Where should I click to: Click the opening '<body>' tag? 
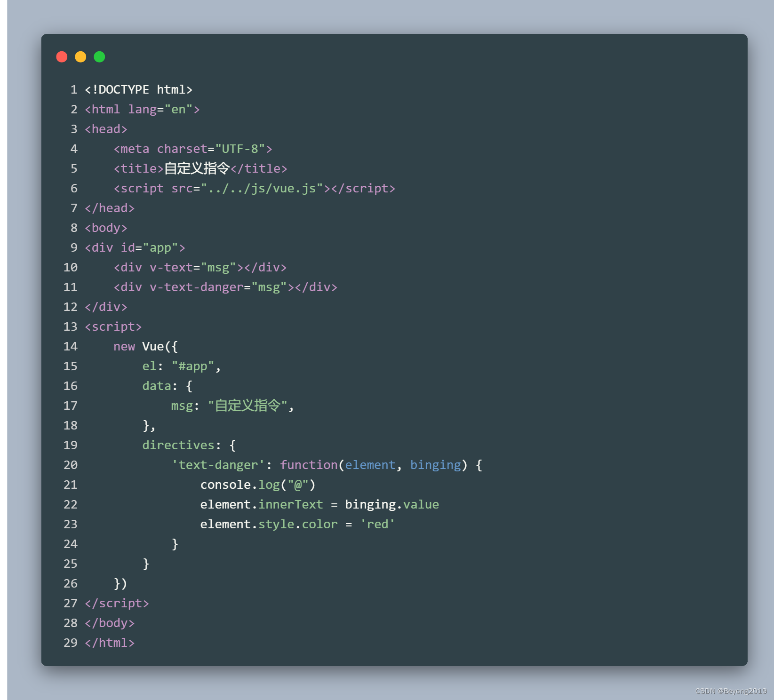pos(106,228)
